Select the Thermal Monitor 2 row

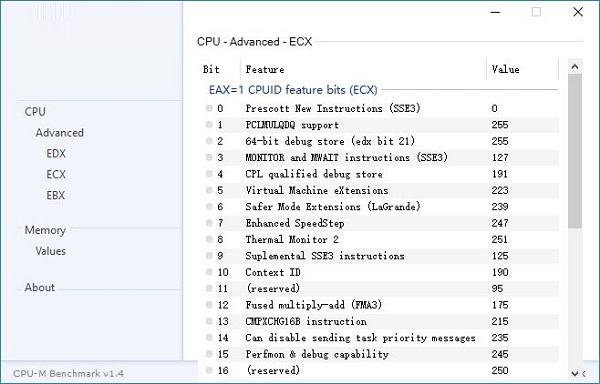(382, 239)
